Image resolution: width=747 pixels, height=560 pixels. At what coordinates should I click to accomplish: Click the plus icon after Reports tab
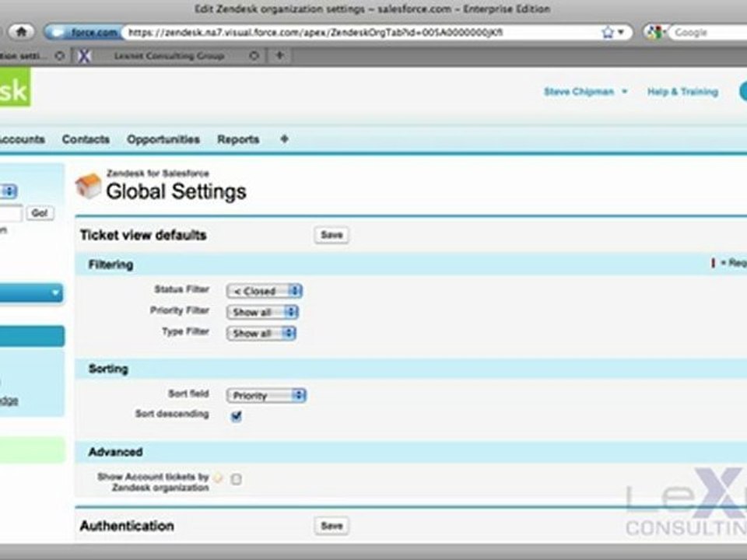coord(285,139)
